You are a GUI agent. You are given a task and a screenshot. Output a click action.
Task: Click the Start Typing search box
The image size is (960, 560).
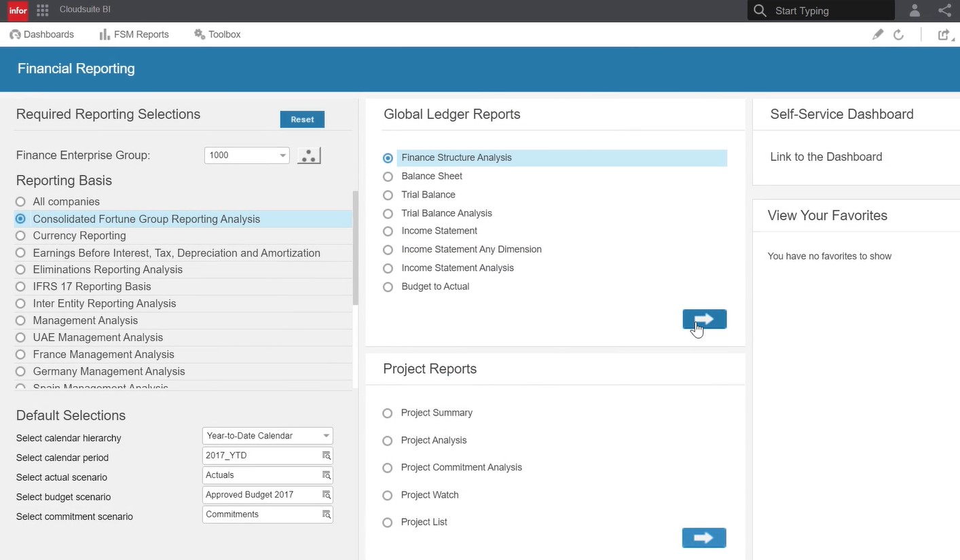821,11
